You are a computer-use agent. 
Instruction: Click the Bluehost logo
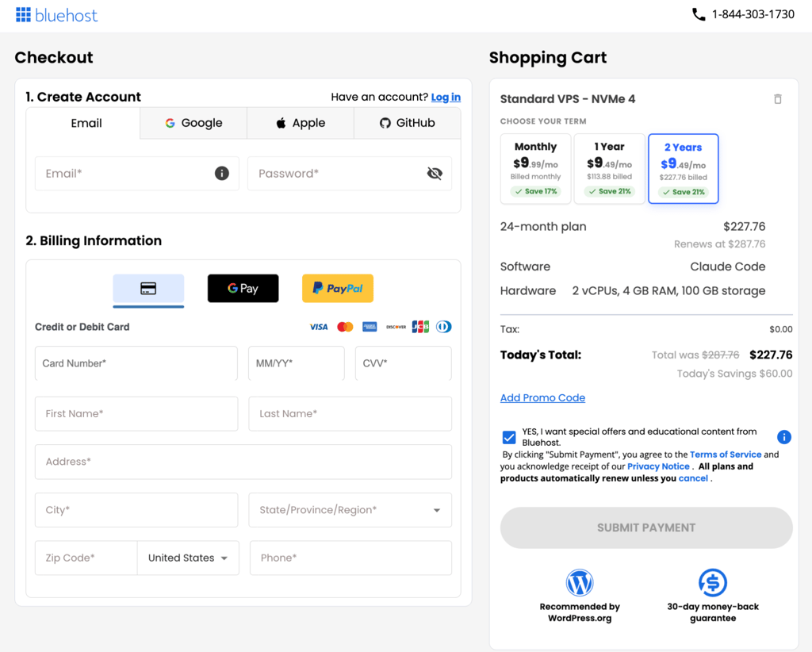point(56,15)
